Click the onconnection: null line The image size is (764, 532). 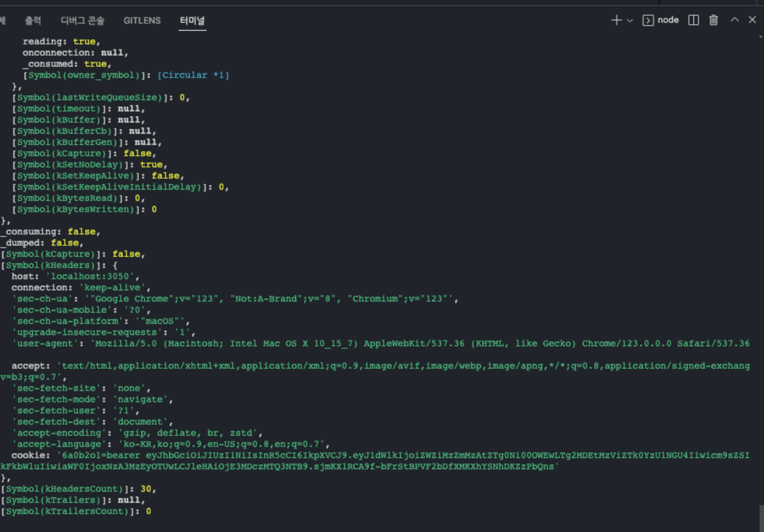[75, 53]
